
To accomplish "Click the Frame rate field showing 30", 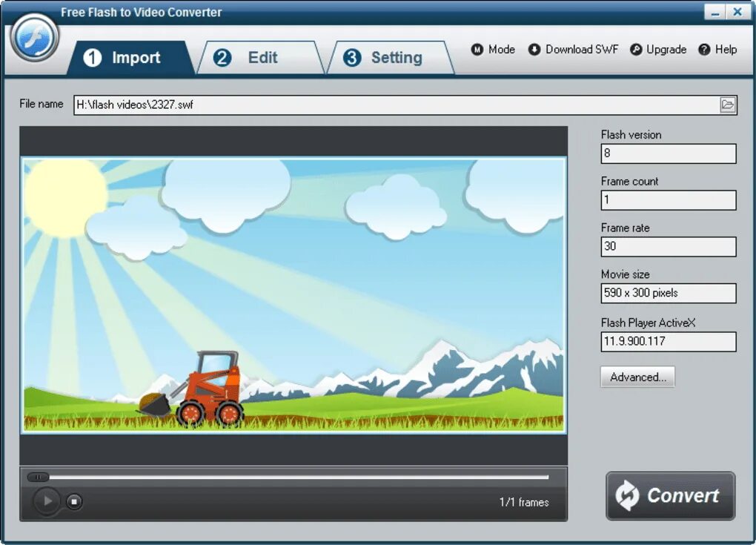I will (x=669, y=246).
